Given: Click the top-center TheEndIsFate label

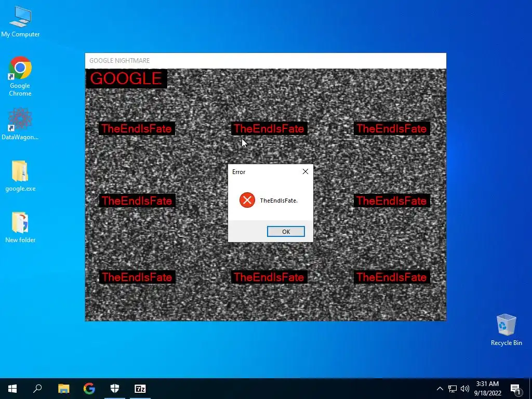Looking at the screenshot, I should [269, 129].
